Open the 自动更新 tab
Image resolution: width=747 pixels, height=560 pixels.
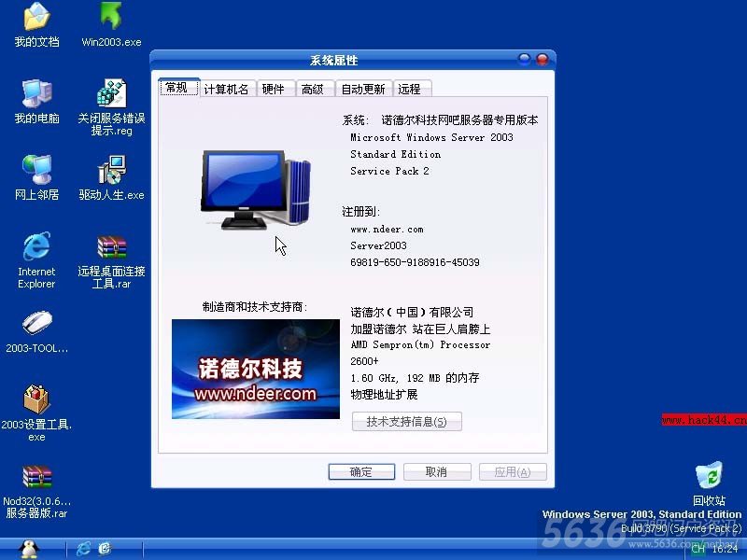363,89
